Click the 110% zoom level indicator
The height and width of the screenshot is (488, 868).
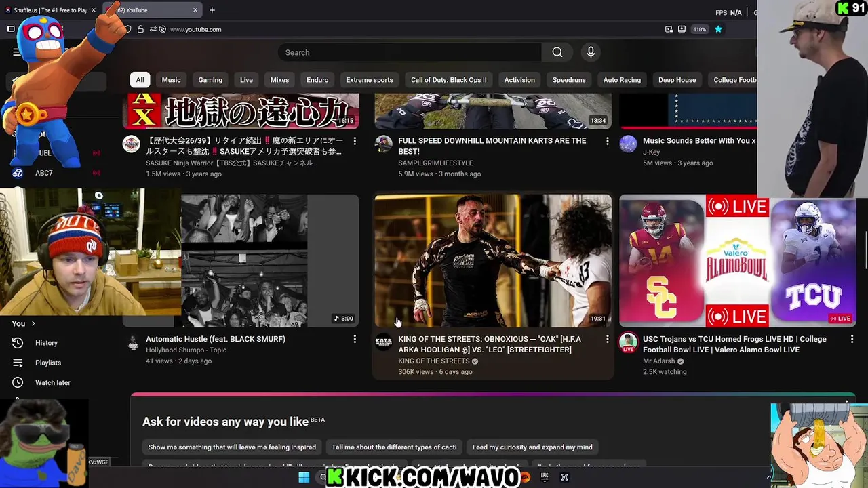coord(700,29)
